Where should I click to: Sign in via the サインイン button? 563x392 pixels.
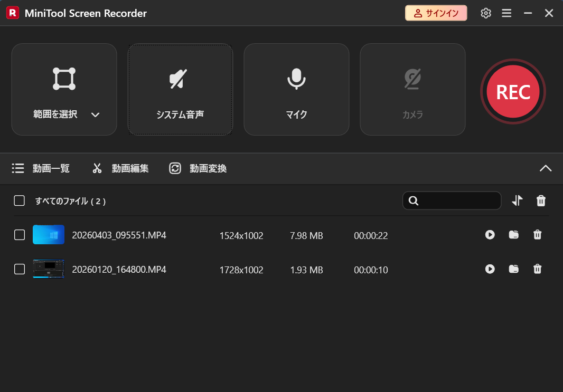(436, 13)
